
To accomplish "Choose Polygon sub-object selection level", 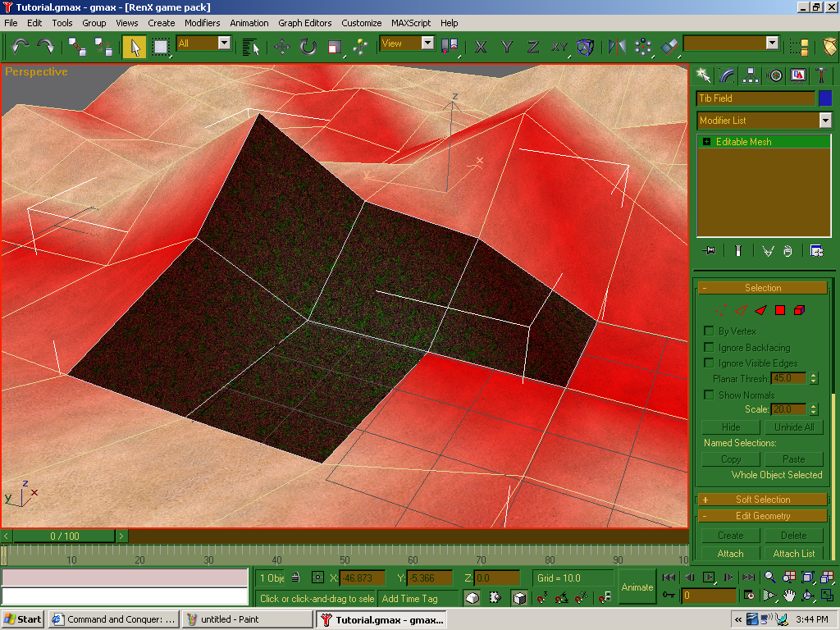I will tap(780, 310).
